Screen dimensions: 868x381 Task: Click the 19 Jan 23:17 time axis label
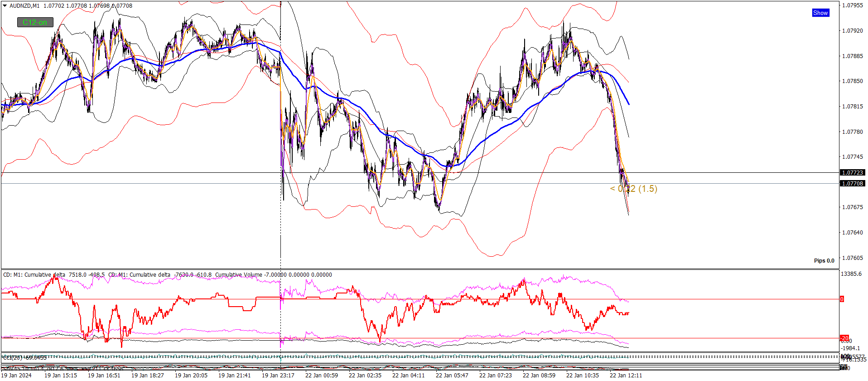pos(278,375)
